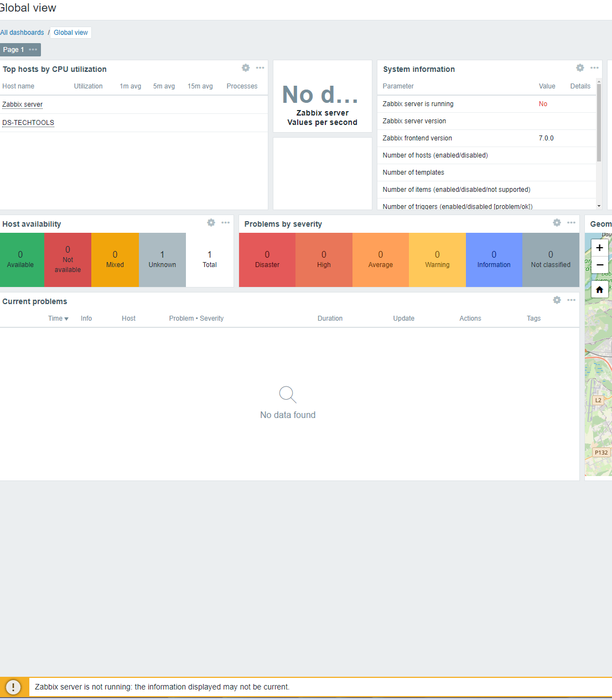The width and height of the screenshot is (612, 700).
Task: Open Top hosts by CPU widget actions menu
Action: pos(260,68)
